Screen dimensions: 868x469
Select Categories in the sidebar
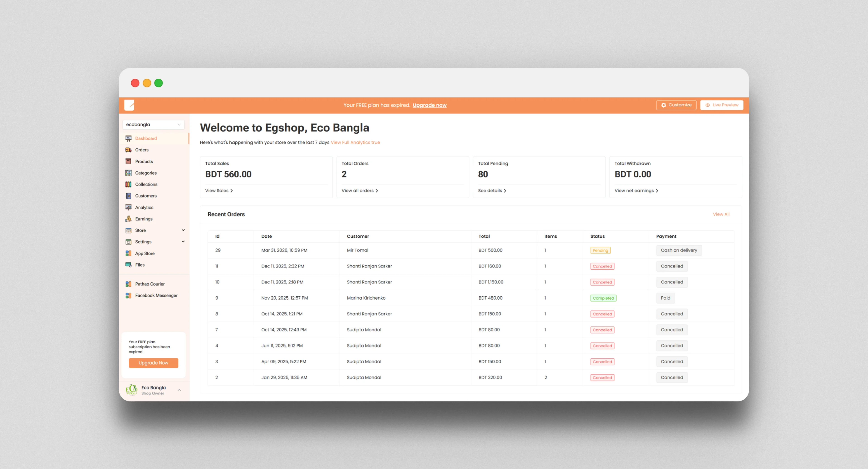coord(154,173)
